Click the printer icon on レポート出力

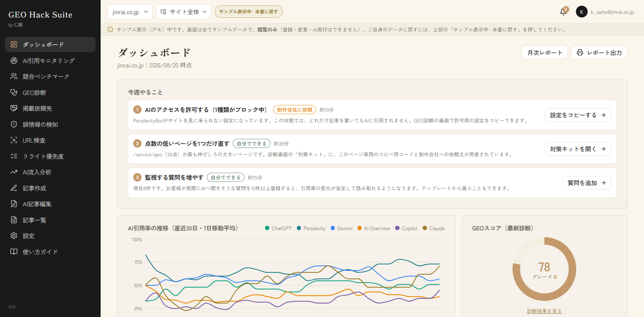tap(580, 52)
